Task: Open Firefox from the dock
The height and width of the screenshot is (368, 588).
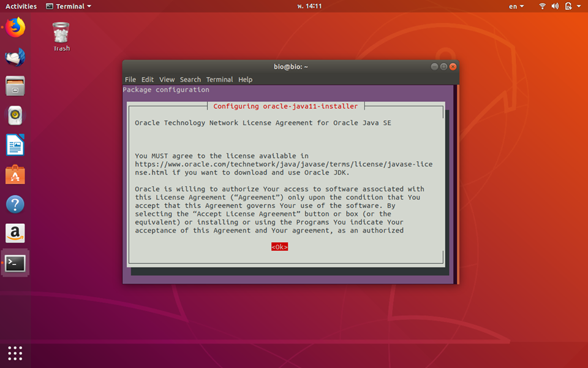Action: click(15, 27)
